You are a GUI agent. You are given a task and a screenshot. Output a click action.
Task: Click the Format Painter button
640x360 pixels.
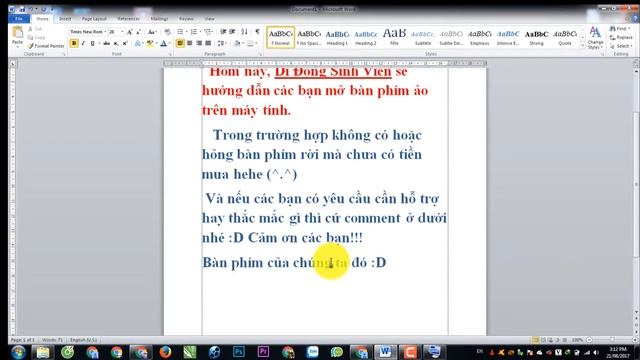[46, 46]
